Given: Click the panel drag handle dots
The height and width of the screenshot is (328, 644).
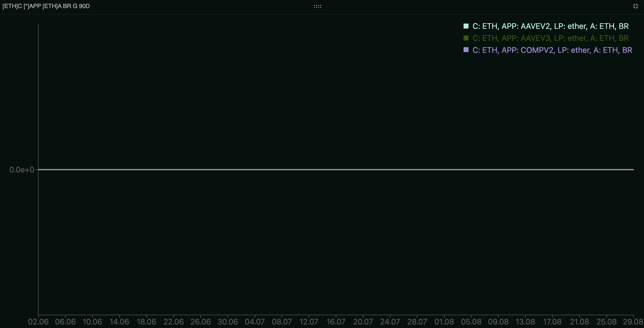Looking at the screenshot, I should click(317, 6).
